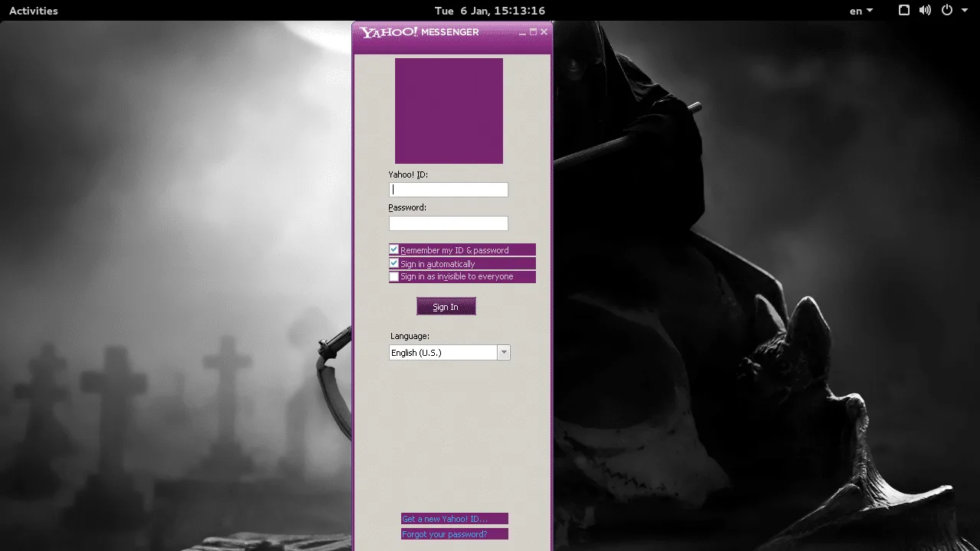The width and height of the screenshot is (980, 551).
Task: Open the en keyboard layout menu
Action: (861, 11)
